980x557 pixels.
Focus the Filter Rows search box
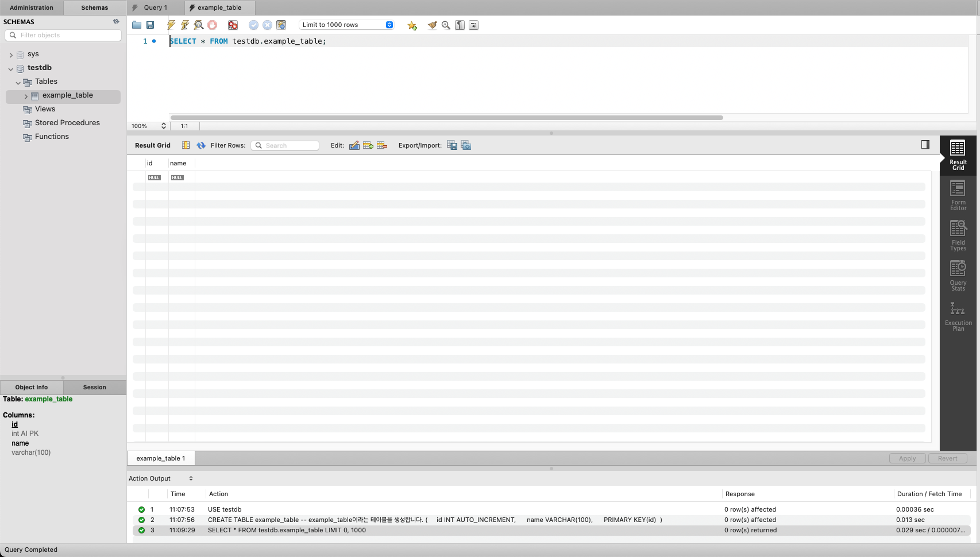285,145
